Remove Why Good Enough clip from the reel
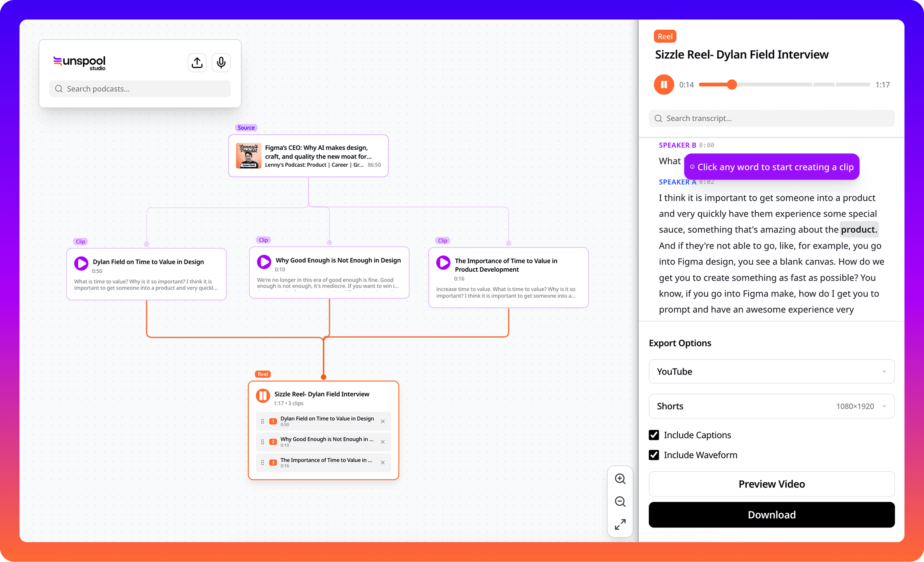The height and width of the screenshot is (562, 924). [x=382, y=442]
